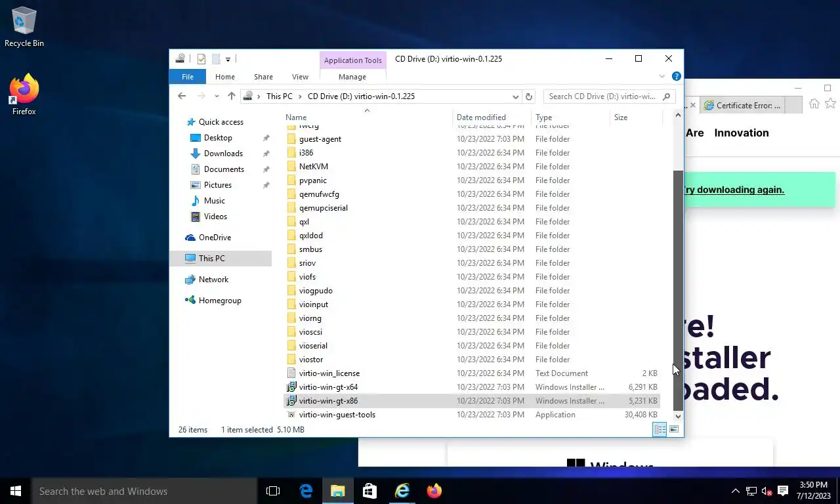840x504 pixels.
Task: Select the guest-agent folder icon
Action: (x=291, y=139)
